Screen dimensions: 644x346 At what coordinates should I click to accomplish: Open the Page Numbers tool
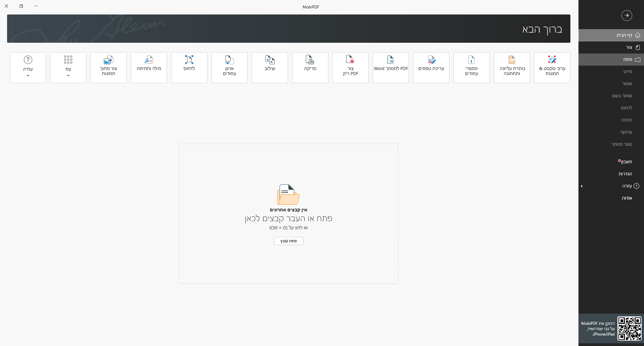pyautogui.click(x=471, y=67)
